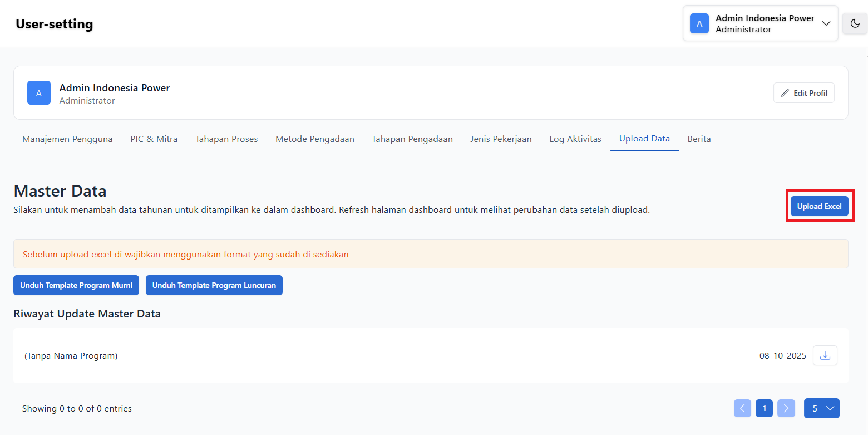Expand the entries-per-page dropdown showing 5
868x435 pixels.
click(x=821, y=408)
